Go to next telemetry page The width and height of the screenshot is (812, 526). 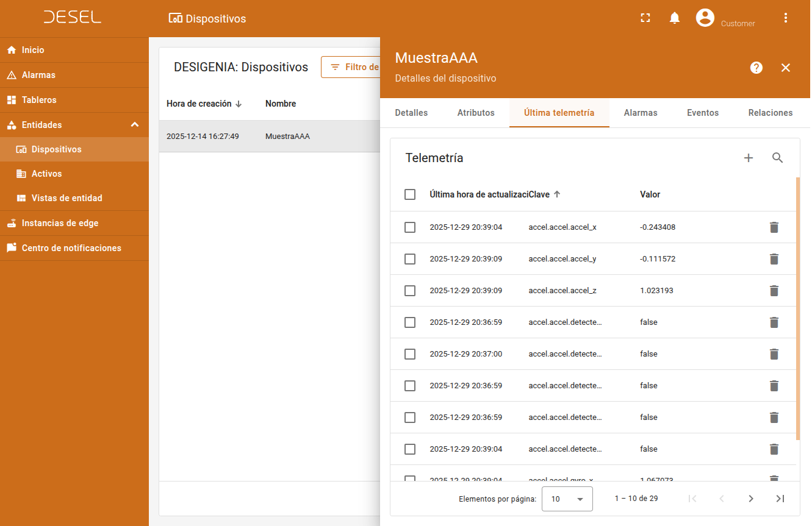click(751, 499)
